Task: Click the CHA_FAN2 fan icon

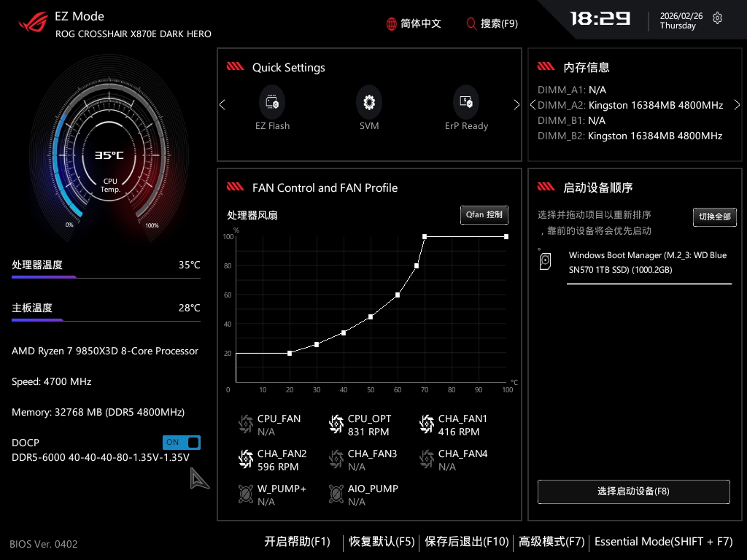Action: pyautogui.click(x=245, y=459)
